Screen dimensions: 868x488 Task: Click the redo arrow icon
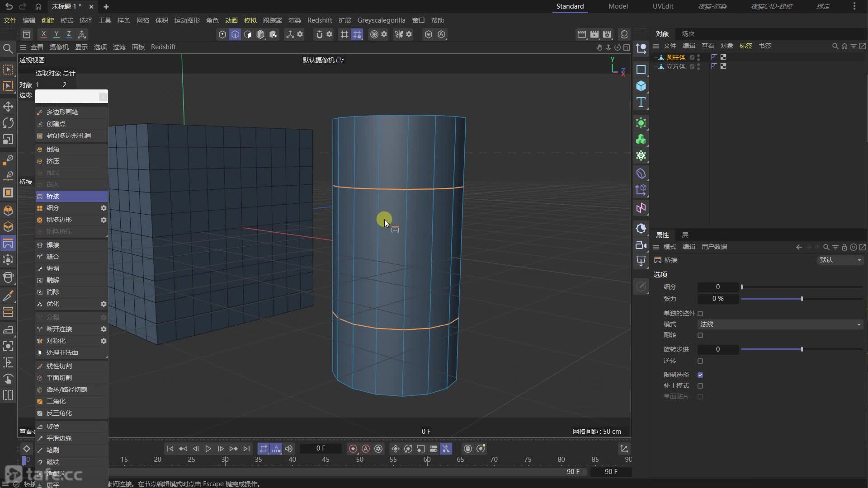click(x=23, y=6)
